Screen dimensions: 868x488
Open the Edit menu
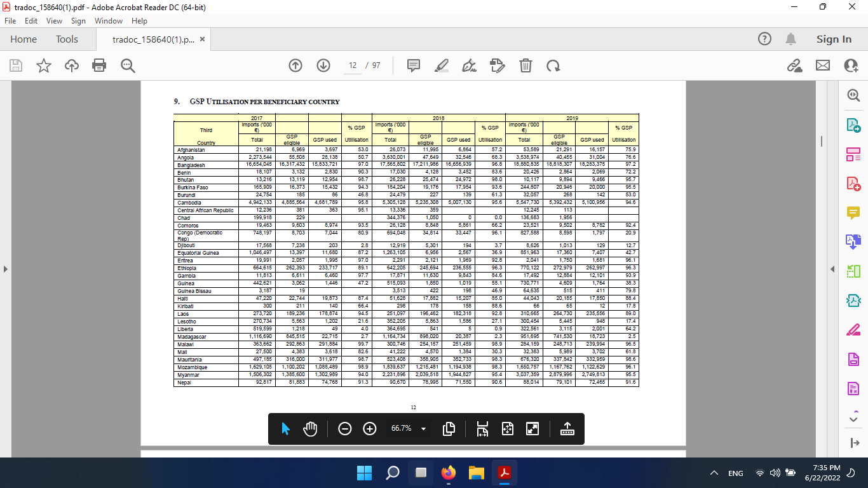pos(31,21)
